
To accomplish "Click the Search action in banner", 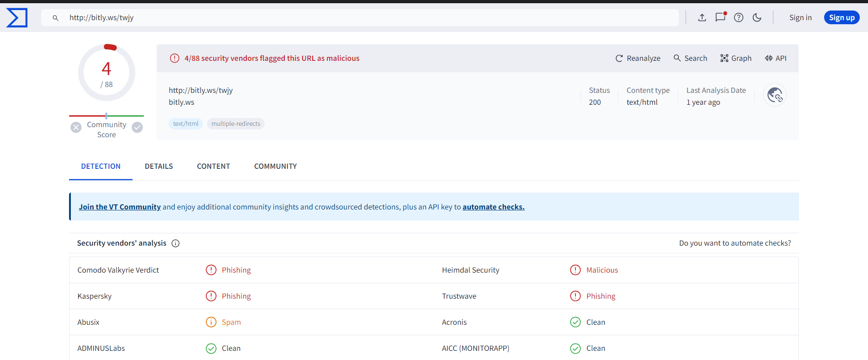I will point(690,58).
